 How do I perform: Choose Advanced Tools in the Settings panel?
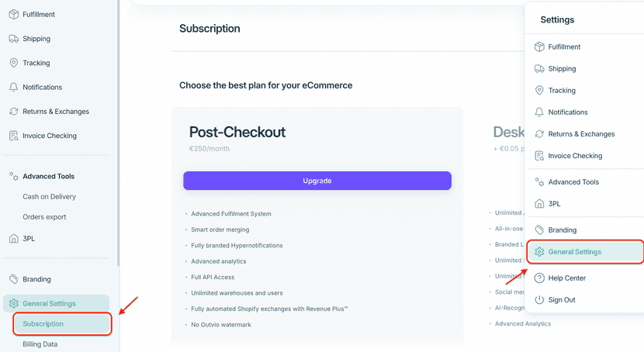coord(573,182)
